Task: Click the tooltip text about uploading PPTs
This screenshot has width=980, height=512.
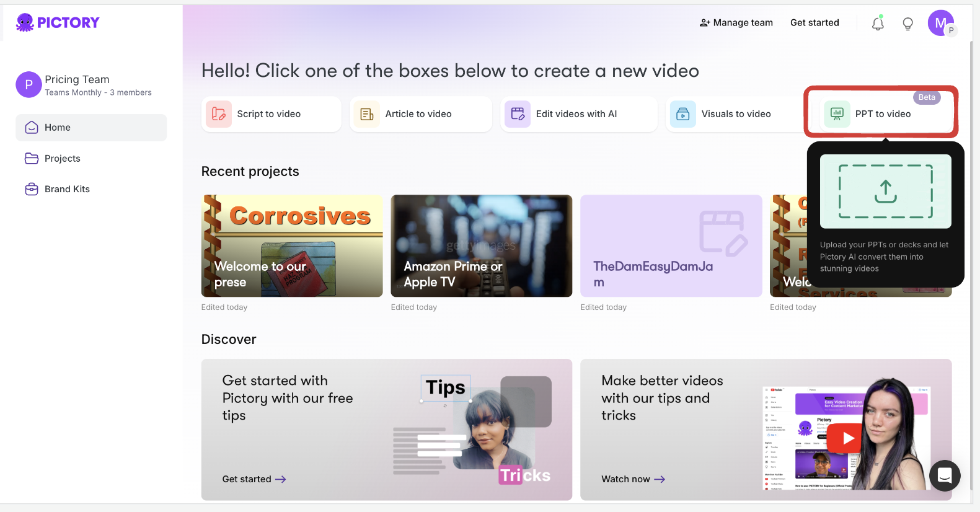Action: (885, 257)
